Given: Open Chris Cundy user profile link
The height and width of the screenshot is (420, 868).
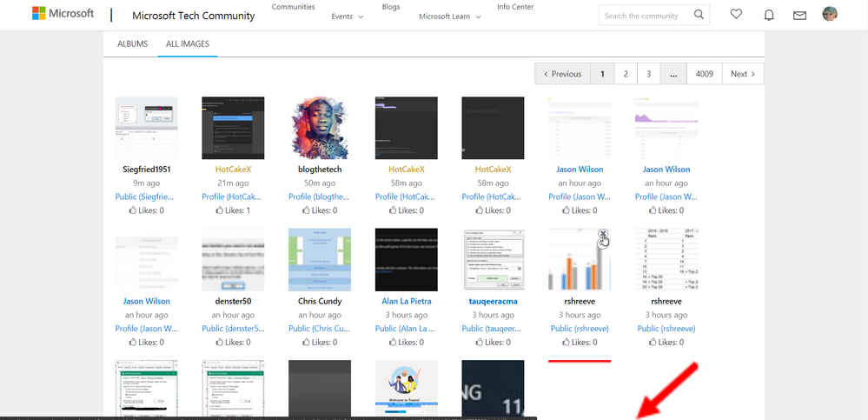Looking at the screenshot, I should pyautogui.click(x=320, y=302).
